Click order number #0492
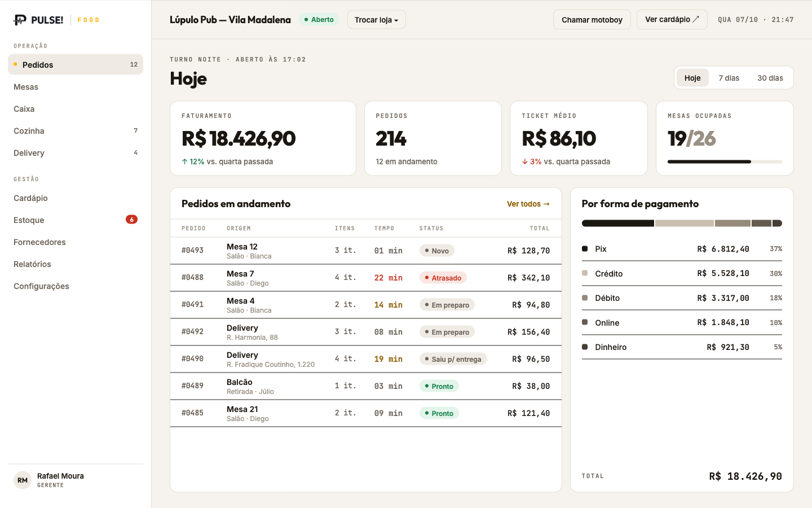Screen dimensions: 812x508 (x=192, y=331)
